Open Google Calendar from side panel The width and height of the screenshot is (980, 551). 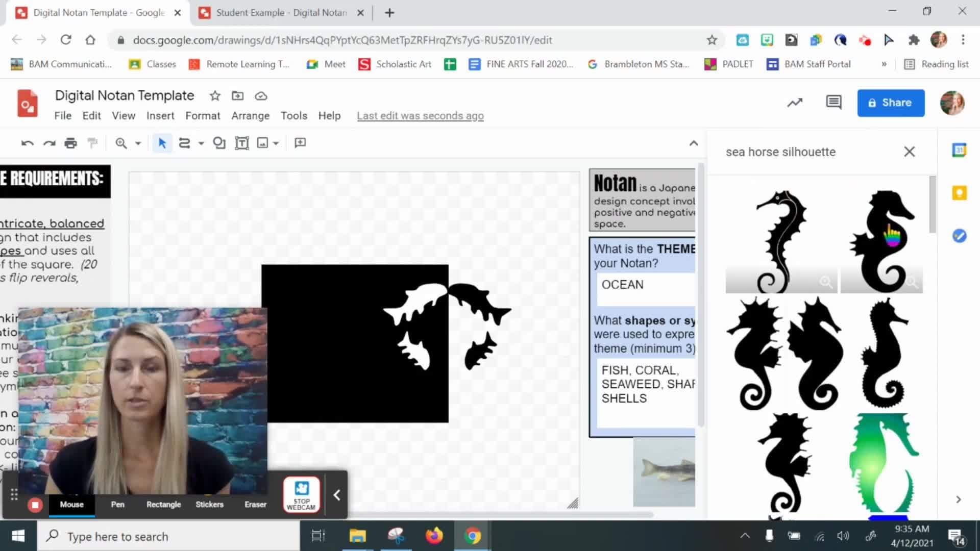coord(959,150)
